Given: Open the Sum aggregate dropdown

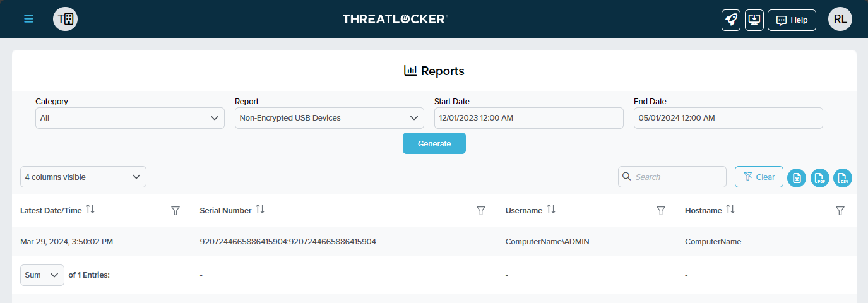Looking at the screenshot, I should (x=42, y=275).
